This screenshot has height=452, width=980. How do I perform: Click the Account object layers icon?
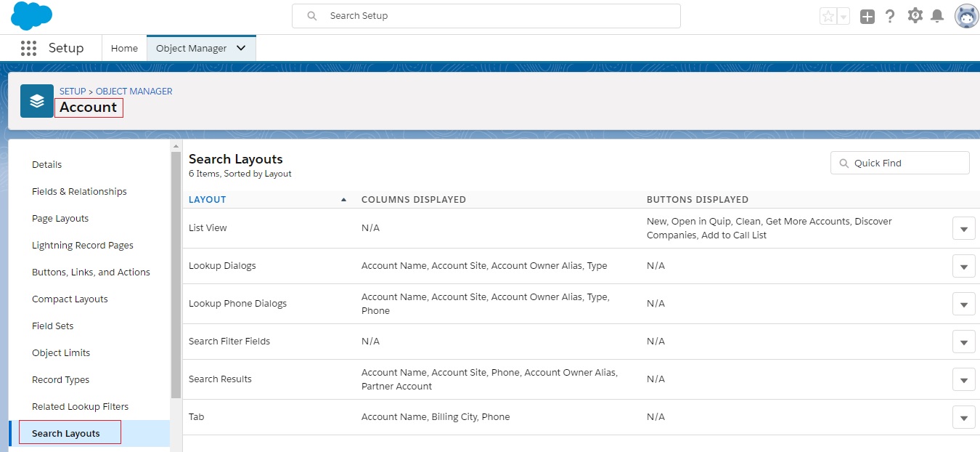click(x=36, y=100)
